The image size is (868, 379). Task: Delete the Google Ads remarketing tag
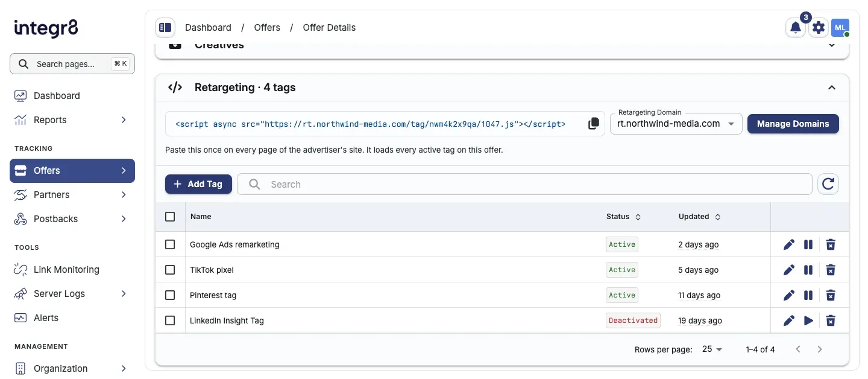click(x=830, y=244)
